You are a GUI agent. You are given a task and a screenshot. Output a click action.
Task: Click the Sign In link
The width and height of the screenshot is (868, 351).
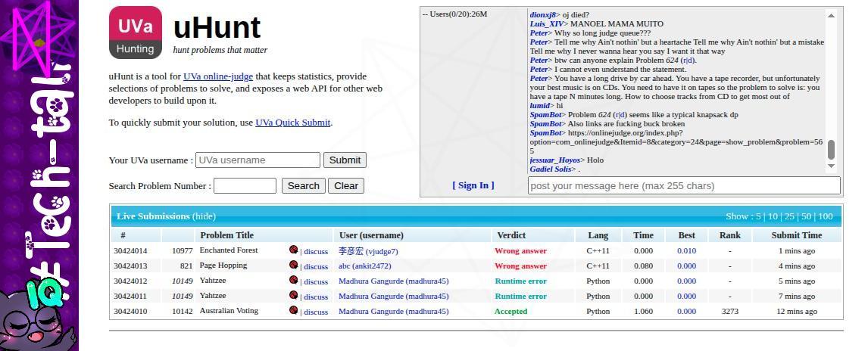tap(473, 185)
